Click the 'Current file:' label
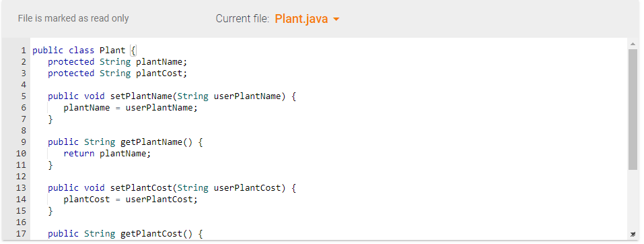 tap(242, 19)
